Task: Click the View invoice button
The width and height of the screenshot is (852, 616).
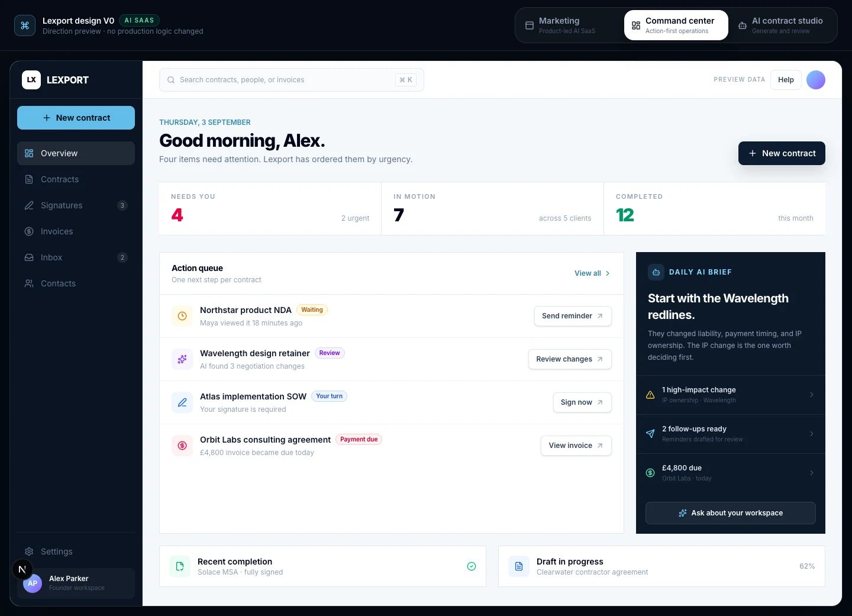Action: pos(576,446)
